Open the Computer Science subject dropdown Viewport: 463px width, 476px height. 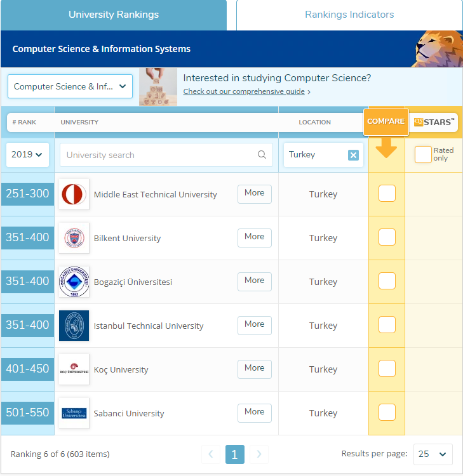[70, 86]
